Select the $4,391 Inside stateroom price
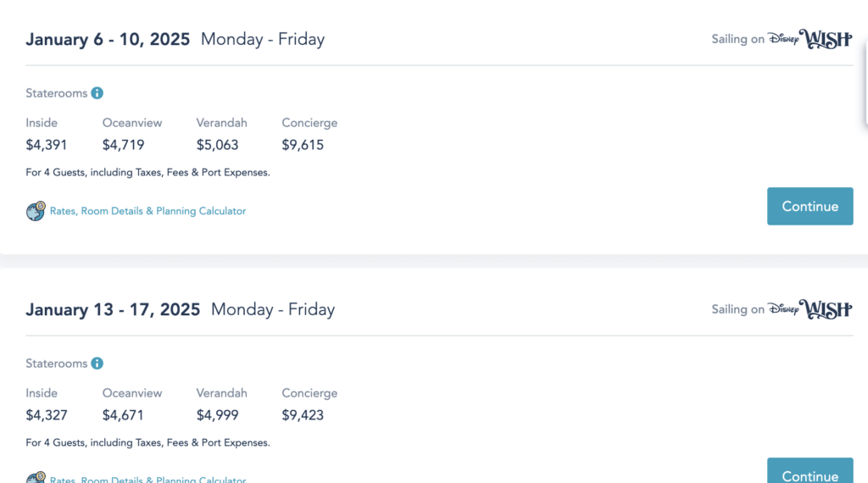The height and width of the screenshot is (483, 868). [47, 145]
